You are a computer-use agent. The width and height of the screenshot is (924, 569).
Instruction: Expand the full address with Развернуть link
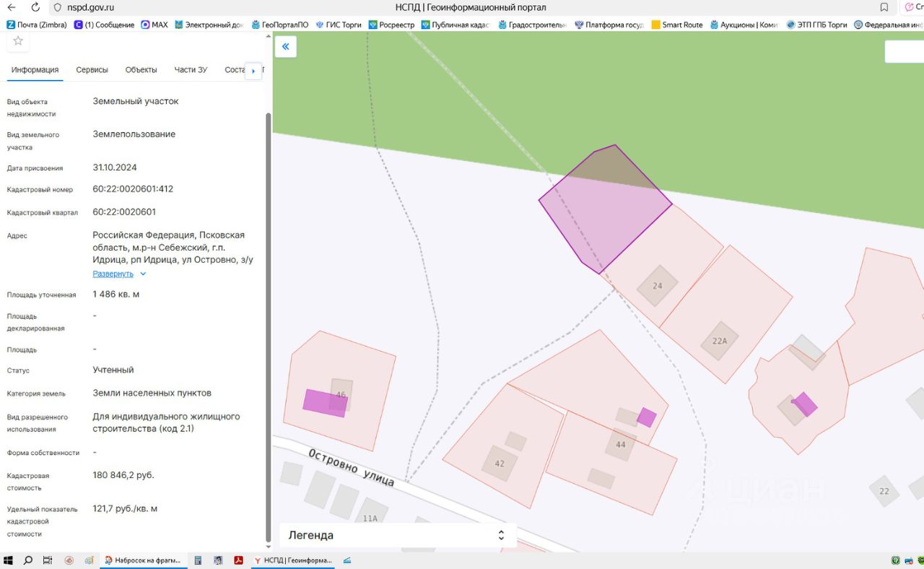point(113,274)
